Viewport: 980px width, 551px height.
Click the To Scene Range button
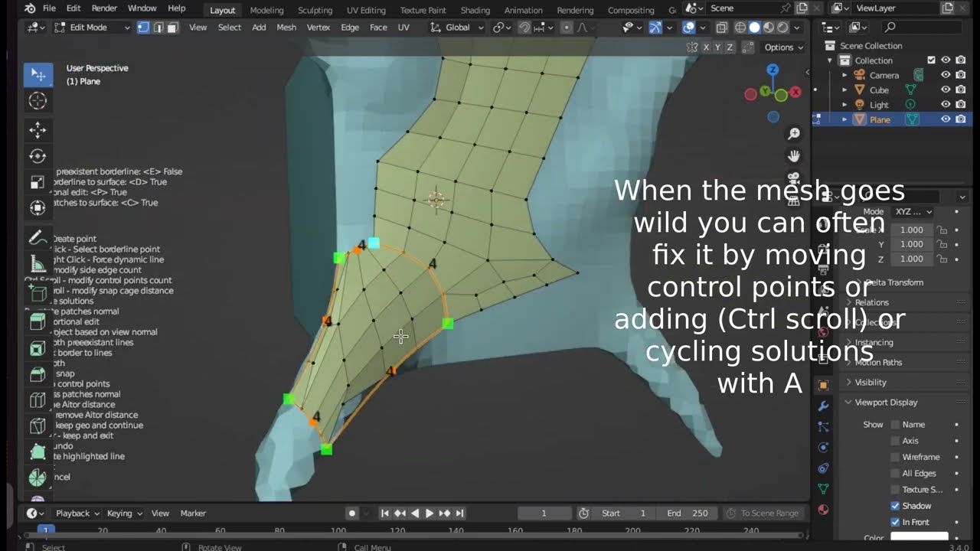click(763, 513)
